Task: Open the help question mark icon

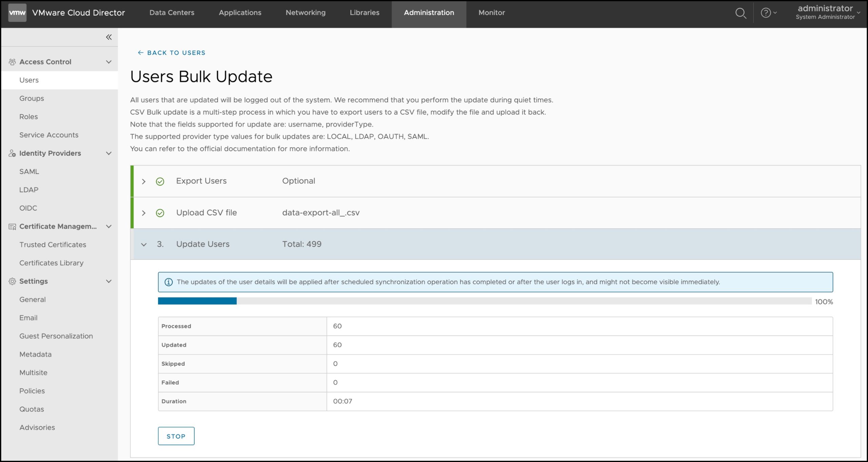Action: pyautogui.click(x=766, y=13)
